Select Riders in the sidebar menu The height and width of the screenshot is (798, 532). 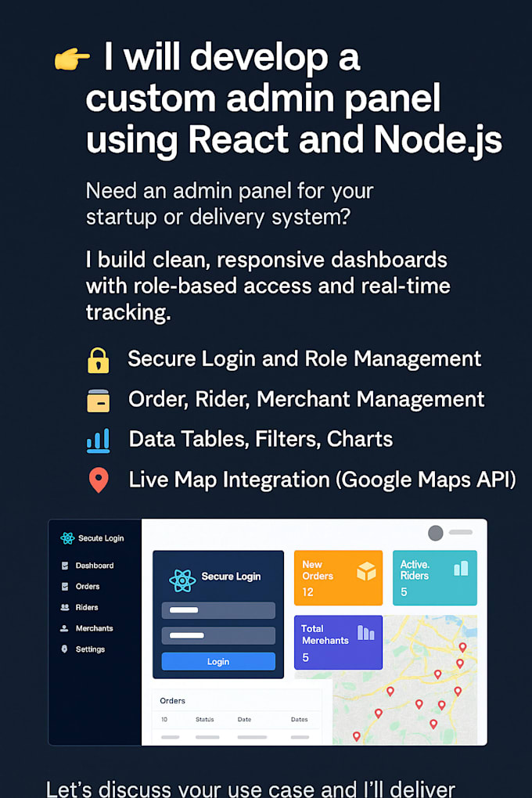pos(87,607)
